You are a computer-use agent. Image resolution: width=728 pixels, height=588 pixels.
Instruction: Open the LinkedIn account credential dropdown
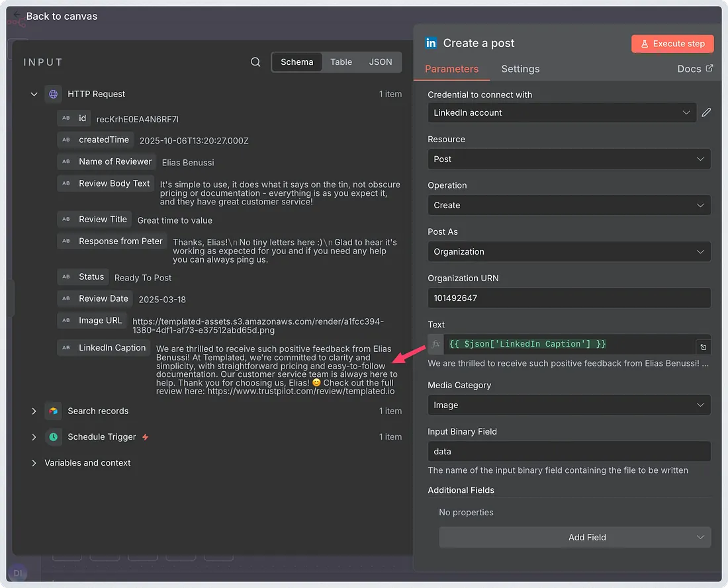[562, 113]
